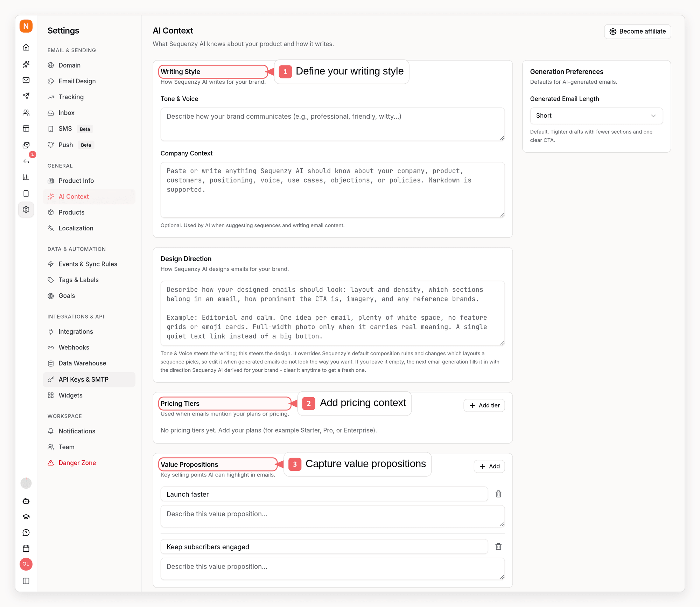The image size is (700, 607).
Task: Open Domain settings
Action: tap(89, 65)
